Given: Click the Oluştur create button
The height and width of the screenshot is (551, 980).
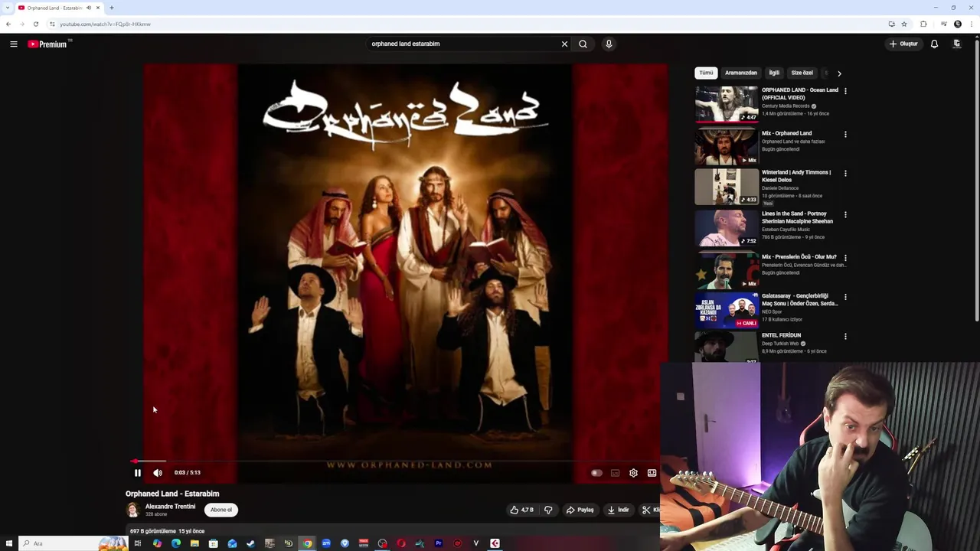Looking at the screenshot, I should 903,44.
